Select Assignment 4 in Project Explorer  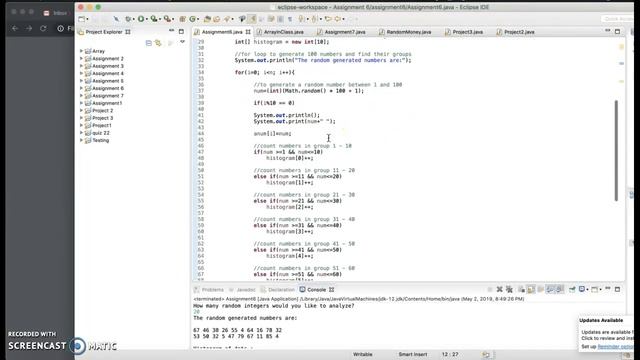pos(108,73)
